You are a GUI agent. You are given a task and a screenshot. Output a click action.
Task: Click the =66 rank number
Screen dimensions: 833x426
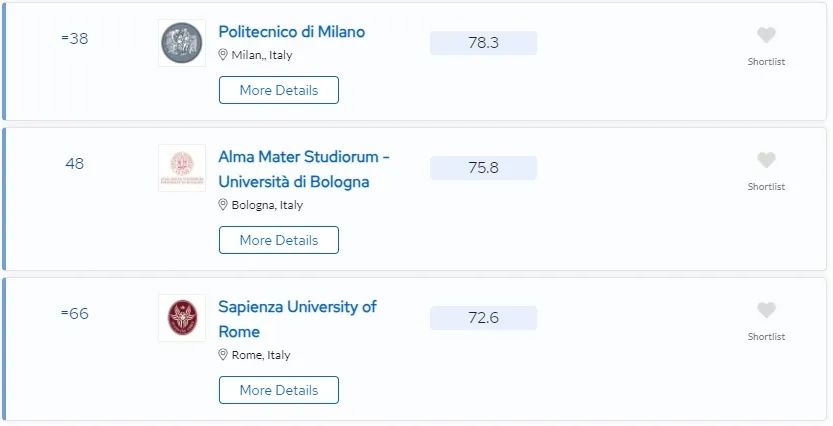click(75, 314)
